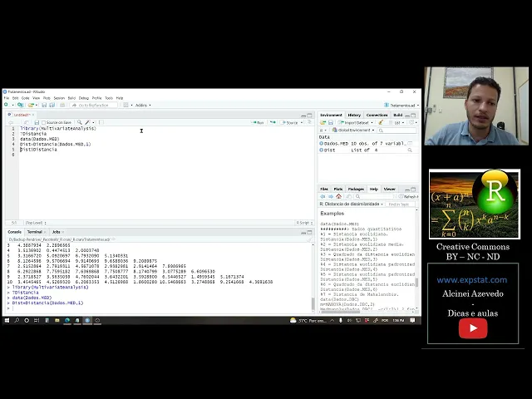
Task: Click the Print icon in main toolbar
Action: 62,106
